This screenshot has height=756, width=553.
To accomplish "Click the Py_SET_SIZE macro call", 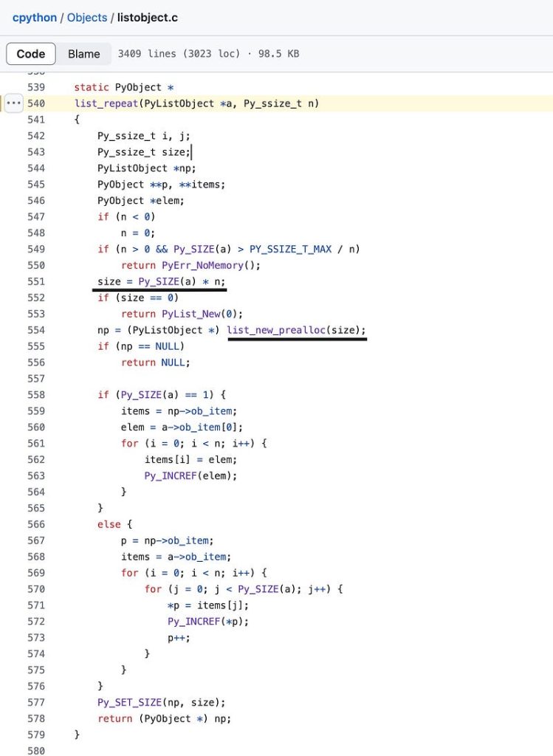I will point(129,702).
